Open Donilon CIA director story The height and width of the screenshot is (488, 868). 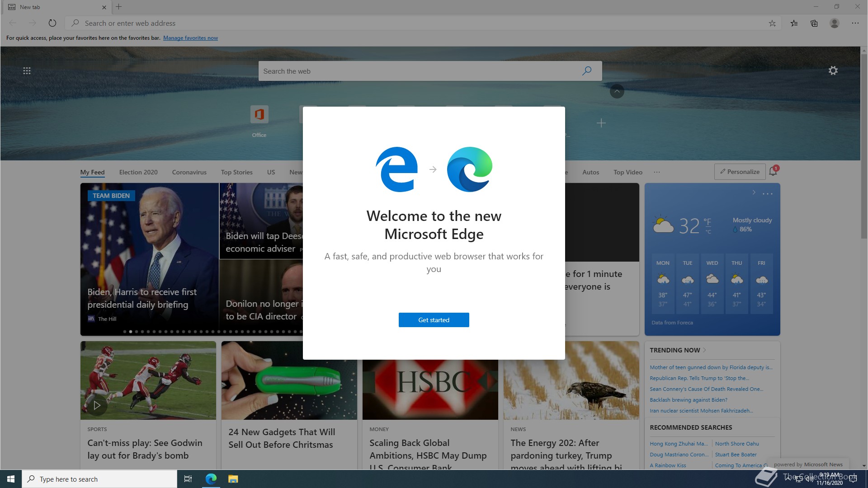point(264,310)
